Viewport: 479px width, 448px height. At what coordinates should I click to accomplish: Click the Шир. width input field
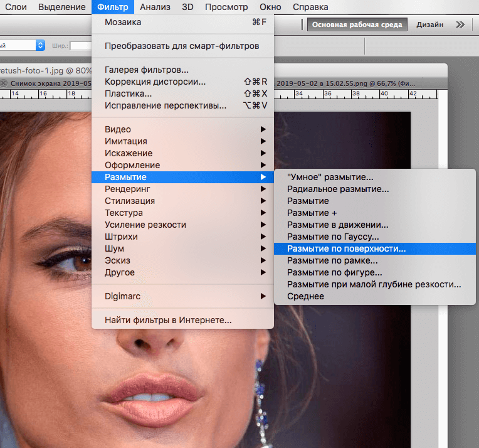pyautogui.click(x=80, y=46)
